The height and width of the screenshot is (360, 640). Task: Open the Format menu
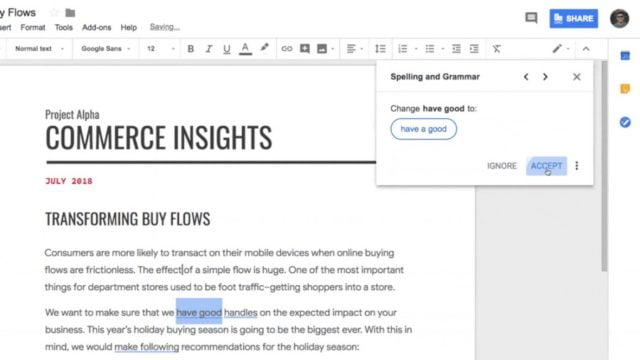[x=33, y=27]
